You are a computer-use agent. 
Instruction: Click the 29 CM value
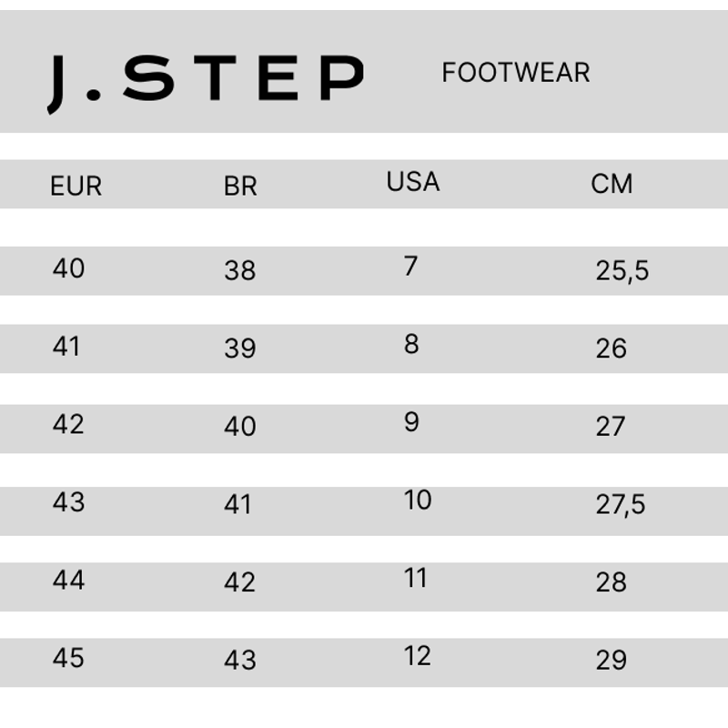[x=611, y=661]
